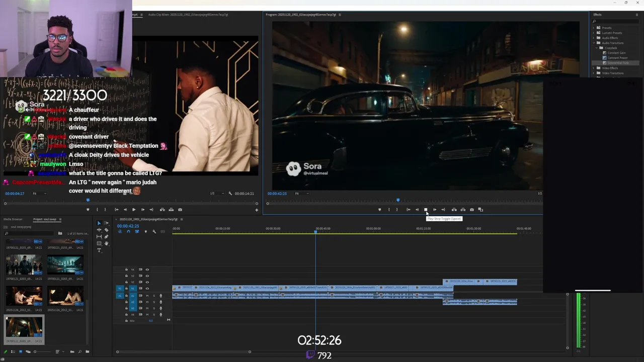Export a frame with the camera icon
This screenshot has height=362, width=644.
(472, 210)
